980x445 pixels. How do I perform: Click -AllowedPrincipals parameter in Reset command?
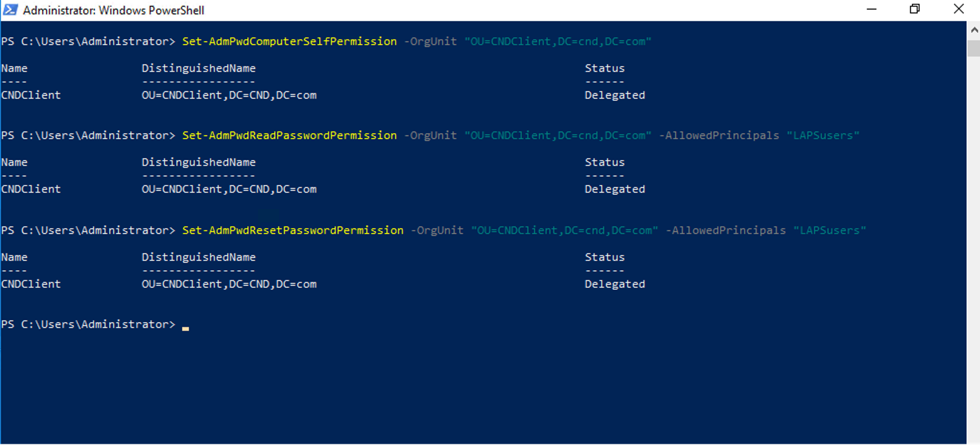tap(726, 230)
